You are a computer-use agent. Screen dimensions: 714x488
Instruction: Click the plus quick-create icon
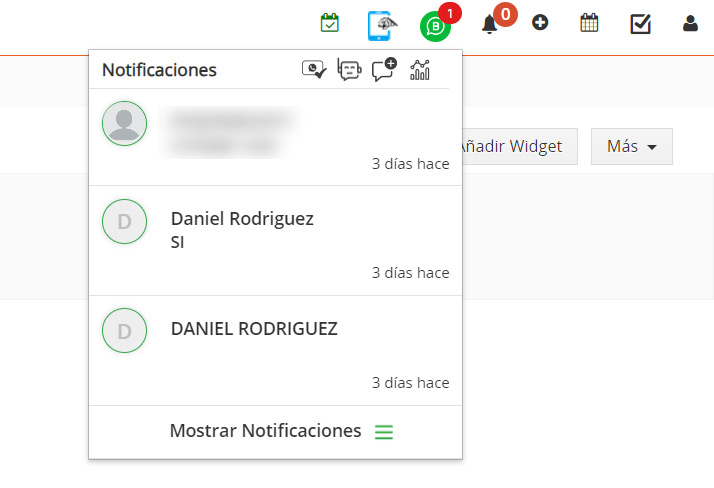coord(540,22)
